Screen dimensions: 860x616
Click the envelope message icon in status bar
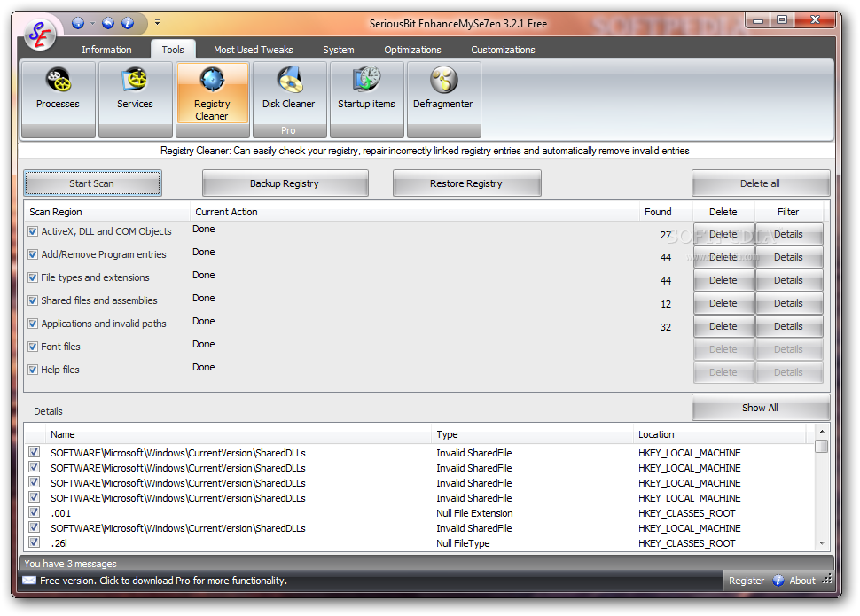tap(29, 581)
